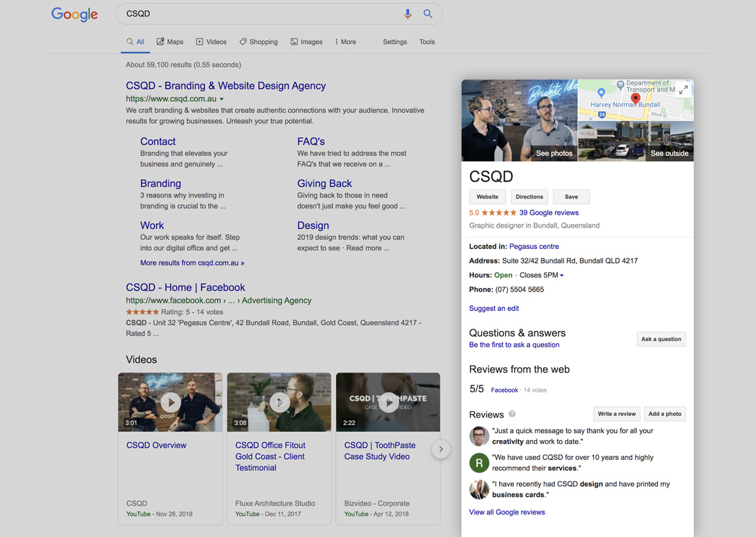Switch to the Images tab
Viewport: 756px width, 537px height.
point(306,42)
